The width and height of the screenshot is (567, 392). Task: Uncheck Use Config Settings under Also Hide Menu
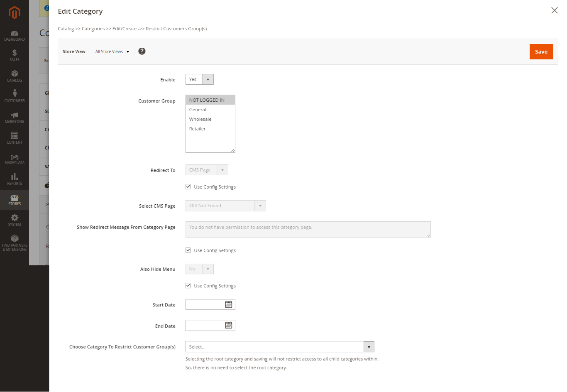188,286
